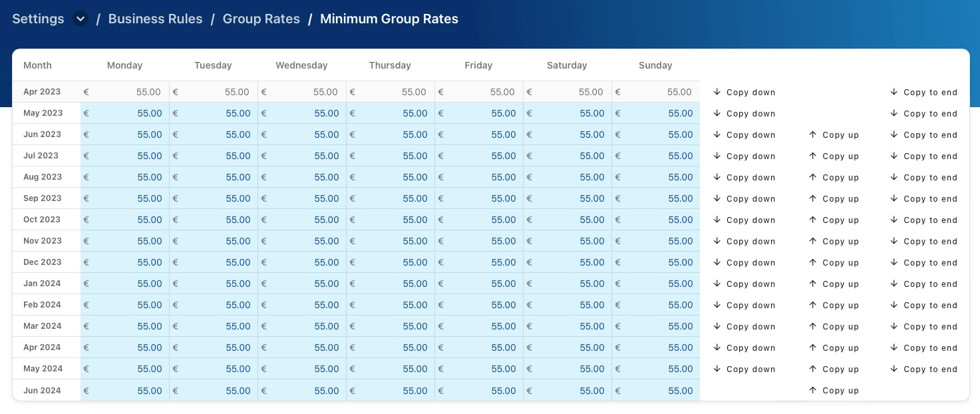The height and width of the screenshot is (414, 980).
Task: Expand the Settings chevron dropdown
Action: pos(81,19)
